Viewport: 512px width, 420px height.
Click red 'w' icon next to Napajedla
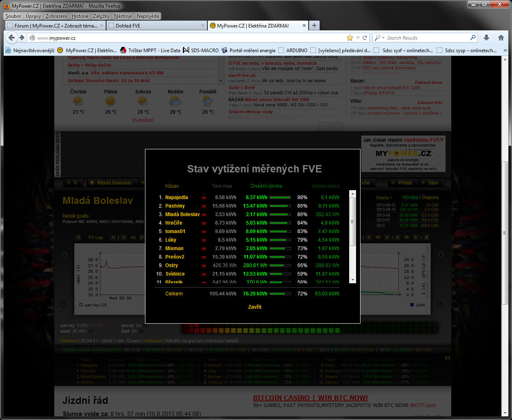(x=204, y=198)
